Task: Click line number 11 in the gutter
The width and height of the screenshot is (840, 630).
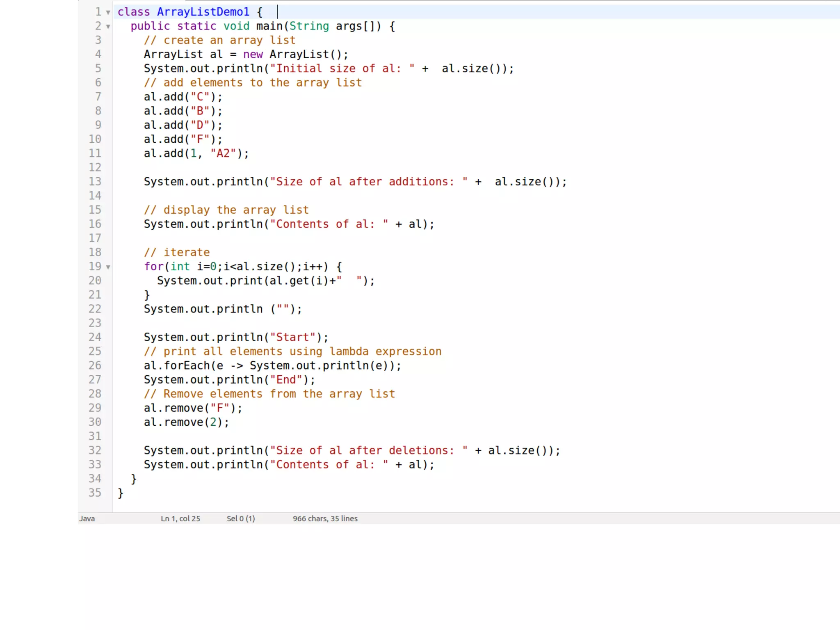Action: (95, 153)
